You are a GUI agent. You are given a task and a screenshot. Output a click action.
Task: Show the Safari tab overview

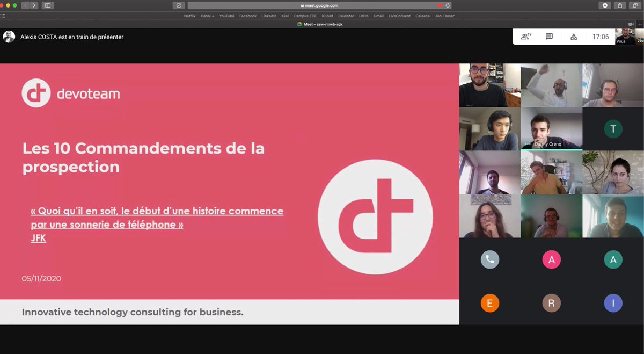pos(635,5)
